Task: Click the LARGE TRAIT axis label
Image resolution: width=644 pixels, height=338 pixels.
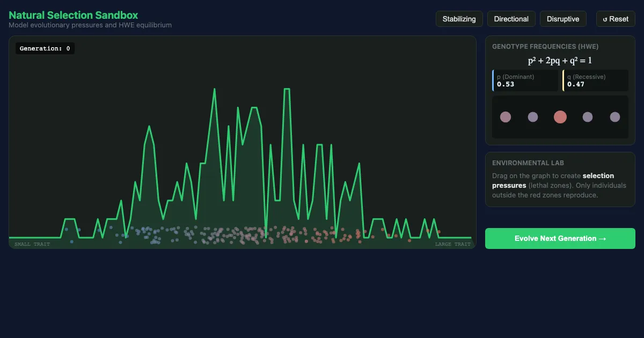Action: [453, 244]
